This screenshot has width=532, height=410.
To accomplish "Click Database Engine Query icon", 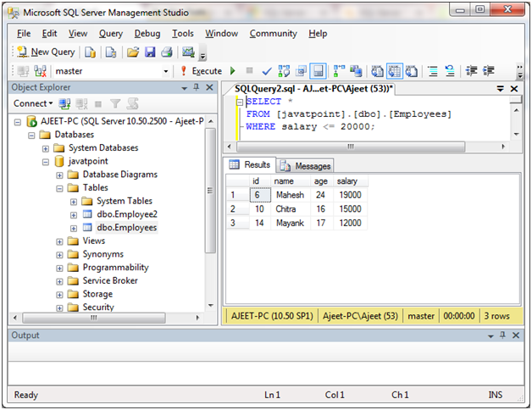I will (90, 52).
